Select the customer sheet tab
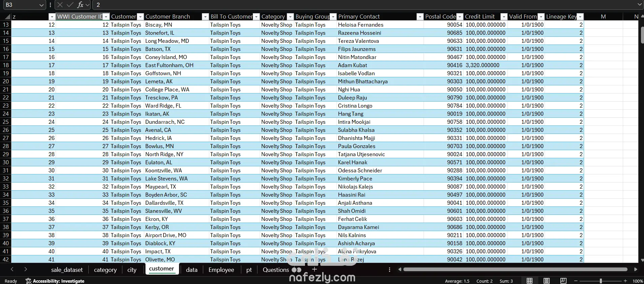Image resolution: width=644 pixels, height=284 pixels. 161,269
